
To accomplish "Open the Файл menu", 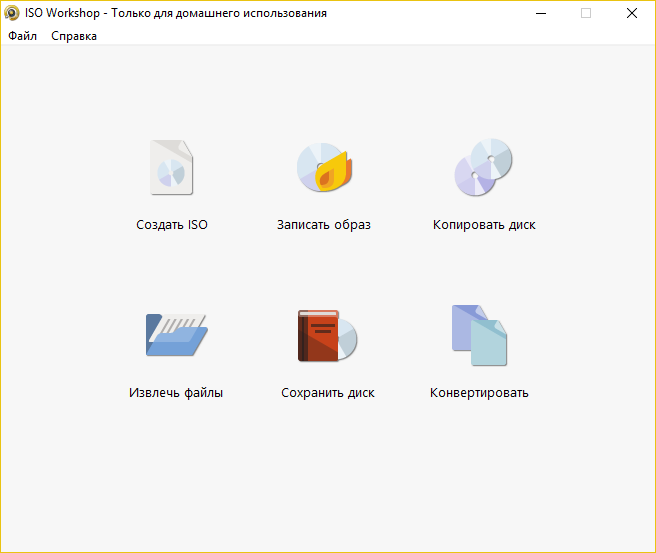I will pyautogui.click(x=23, y=36).
